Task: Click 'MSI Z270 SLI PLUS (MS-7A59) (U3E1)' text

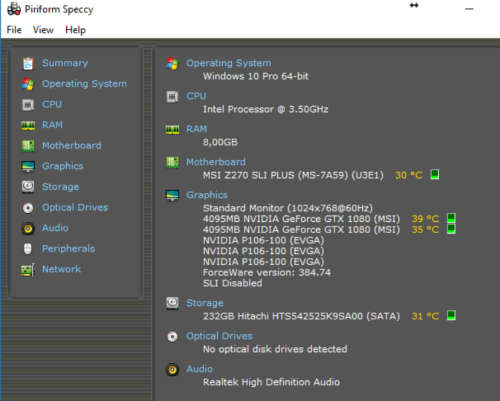Action: pos(293,175)
